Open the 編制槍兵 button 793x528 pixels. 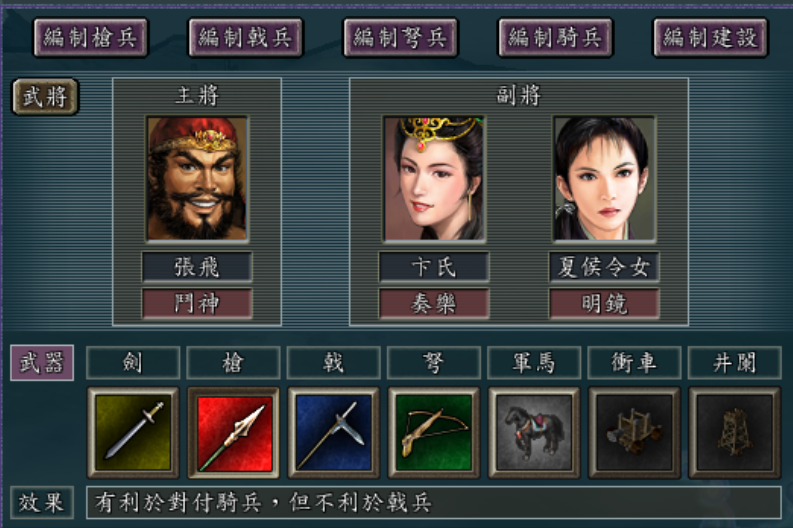(x=91, y=37)
